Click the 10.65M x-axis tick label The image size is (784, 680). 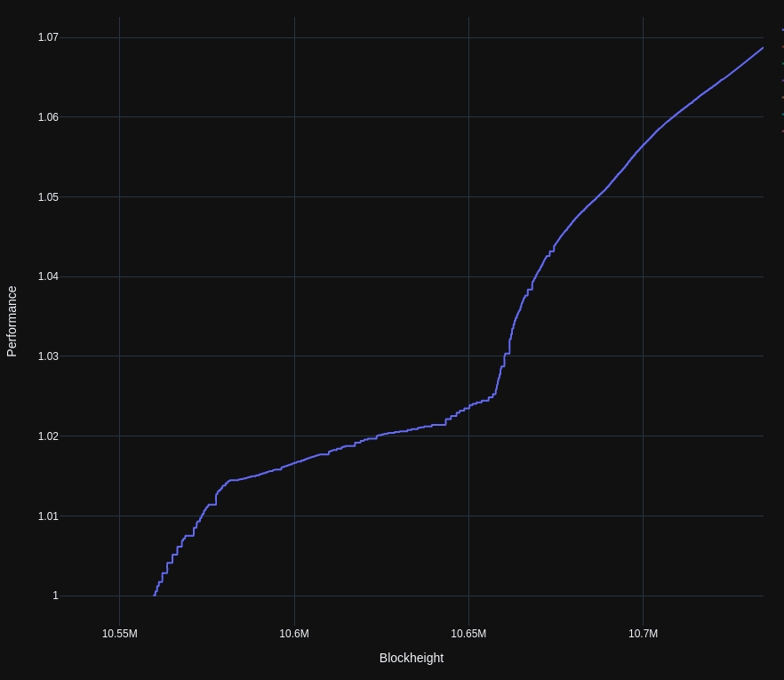click(468, 634)
